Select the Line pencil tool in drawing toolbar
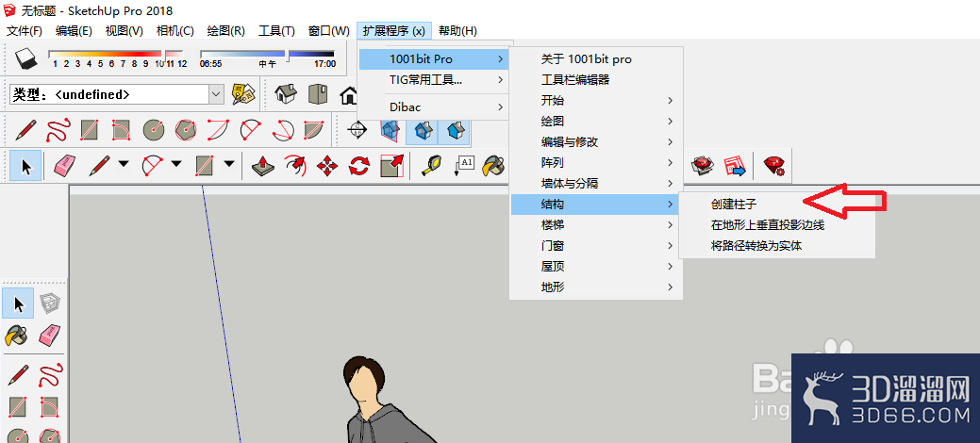This screenshot has width=980, height=443. point(25,130)
